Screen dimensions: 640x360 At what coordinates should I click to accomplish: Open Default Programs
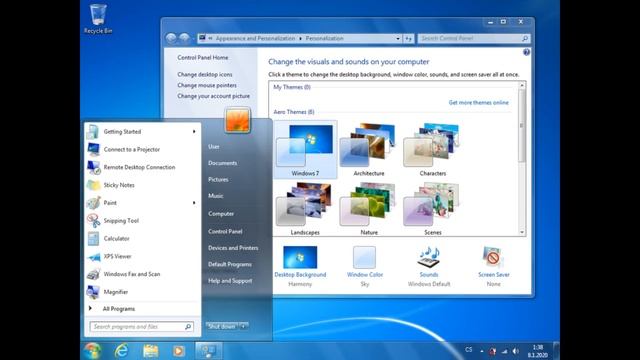coord(230,264)
